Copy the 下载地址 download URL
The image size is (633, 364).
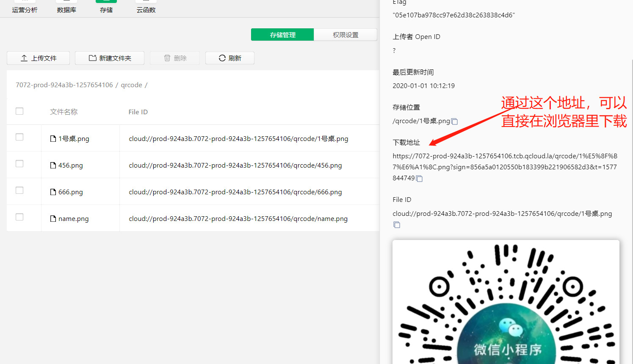click(x=419, y=179)
